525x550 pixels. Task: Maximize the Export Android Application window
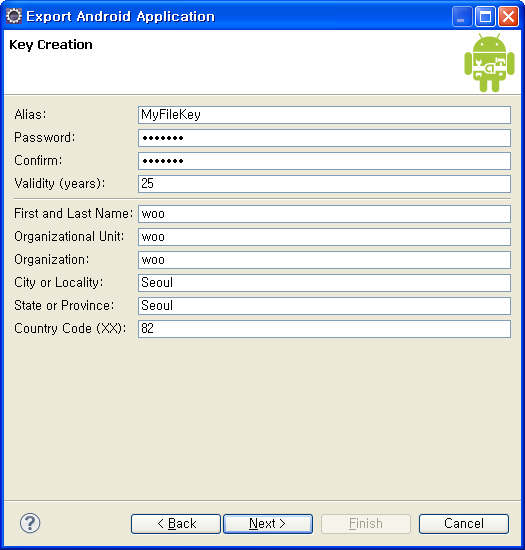(x=485, y=16)
